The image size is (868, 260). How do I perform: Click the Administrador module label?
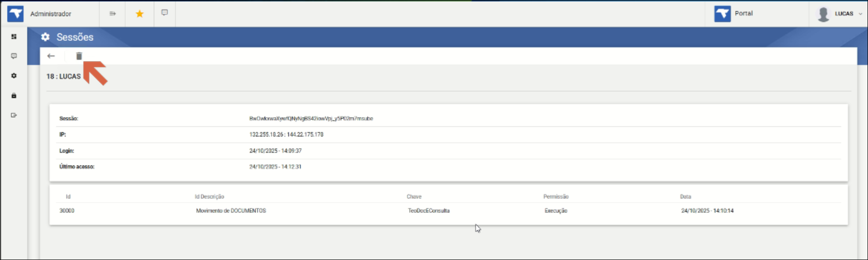pos(51,14)
